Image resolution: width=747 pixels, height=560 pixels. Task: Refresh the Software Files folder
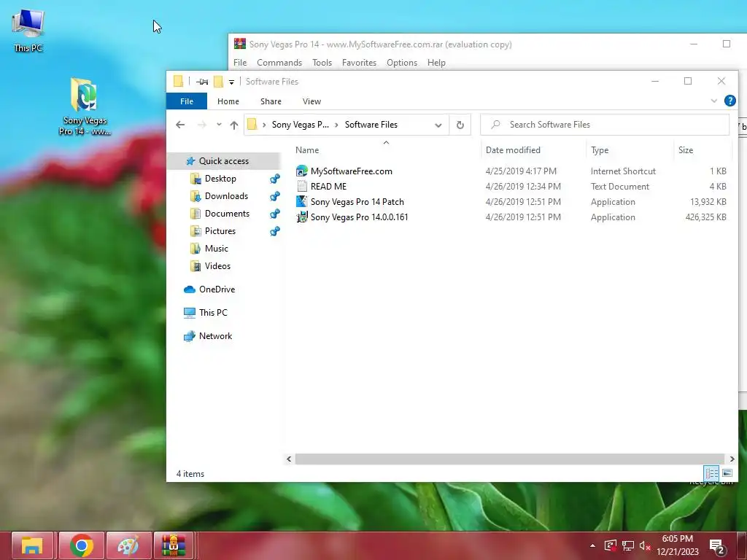[460, 125]
